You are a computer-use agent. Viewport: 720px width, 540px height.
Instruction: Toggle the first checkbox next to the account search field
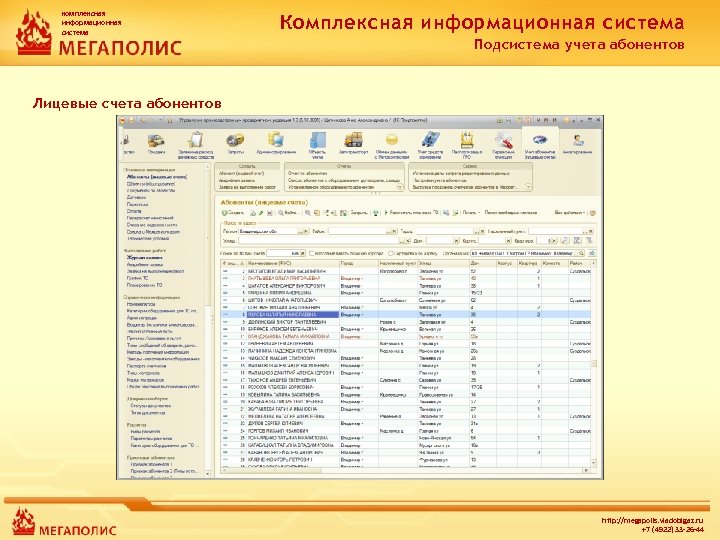[x=312, y=253]
